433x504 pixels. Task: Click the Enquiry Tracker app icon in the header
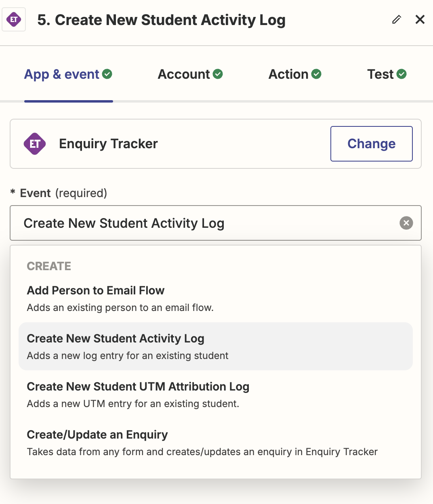[x=14, y=19]
